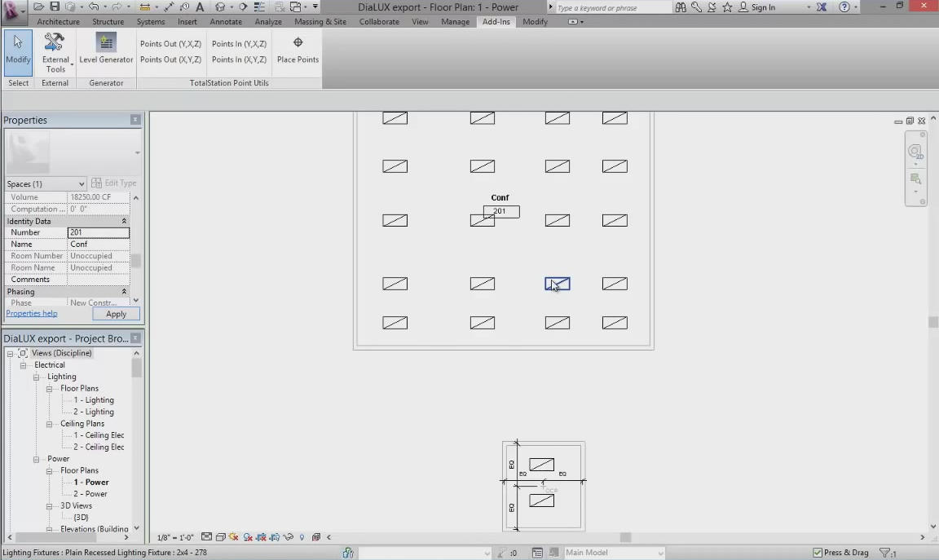Collapse the Ceiling Plans tree node
This screenshot has width=939, height=560.
coord(50,424)
